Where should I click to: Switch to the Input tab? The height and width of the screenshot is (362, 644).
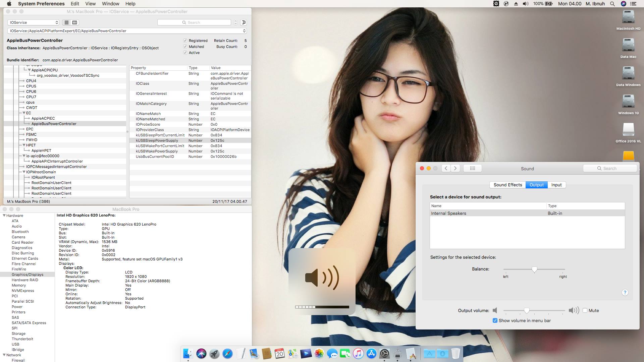point(556,185)
